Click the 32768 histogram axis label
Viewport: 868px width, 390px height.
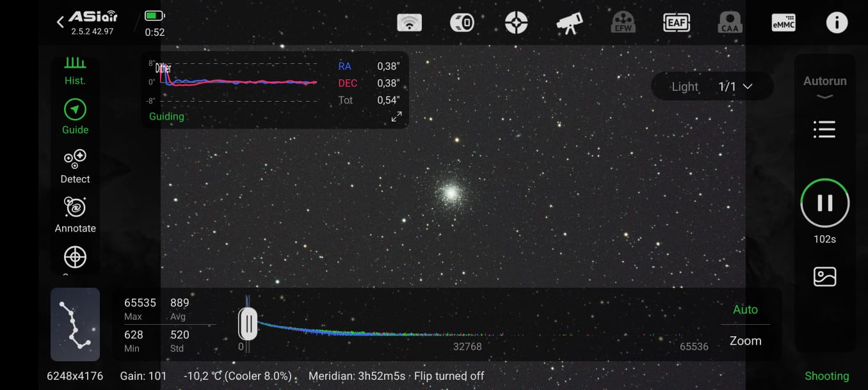point(467,347)
